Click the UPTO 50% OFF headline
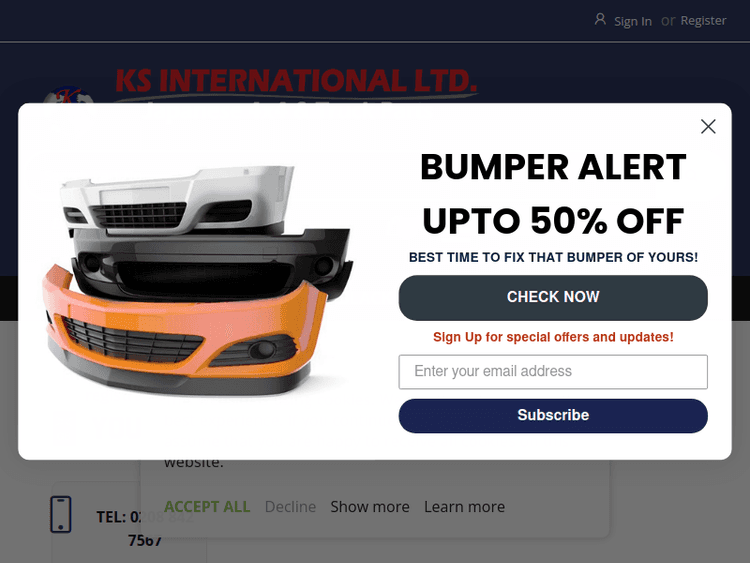750x563 pixels. click(553, 221)
